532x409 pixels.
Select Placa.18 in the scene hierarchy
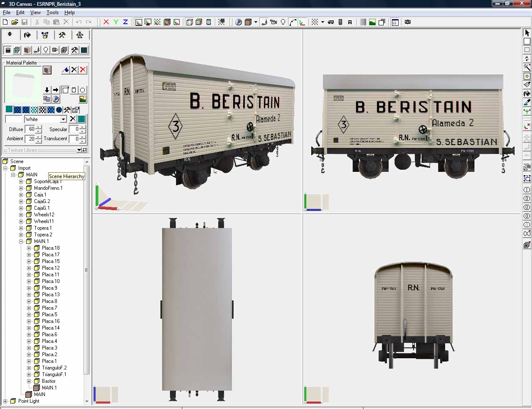(51, 248)
